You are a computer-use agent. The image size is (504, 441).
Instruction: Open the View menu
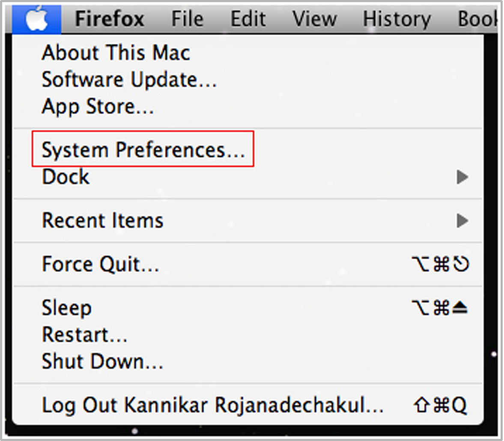pos(314,20)
